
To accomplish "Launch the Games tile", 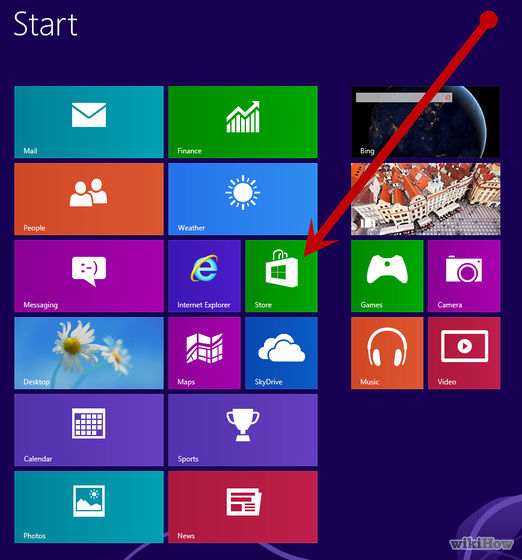I will [x=387, y=276].
